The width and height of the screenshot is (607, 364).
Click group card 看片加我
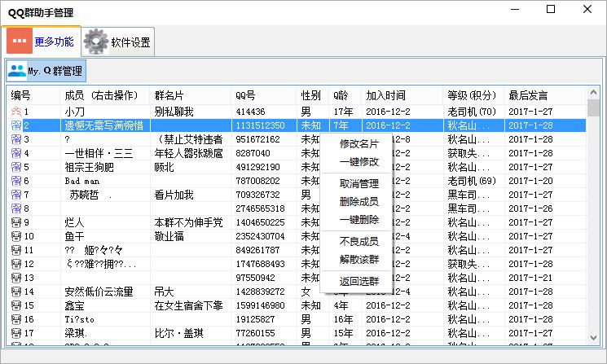click(x=174, y=195)
